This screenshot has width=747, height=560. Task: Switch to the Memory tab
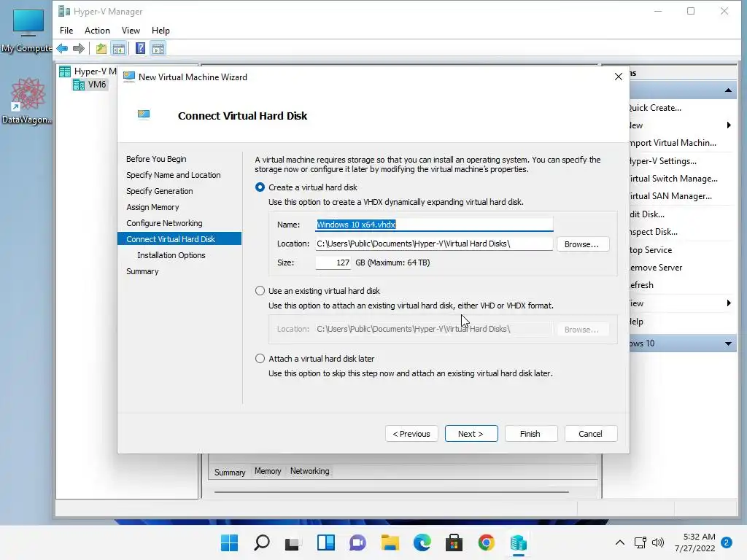268,471
